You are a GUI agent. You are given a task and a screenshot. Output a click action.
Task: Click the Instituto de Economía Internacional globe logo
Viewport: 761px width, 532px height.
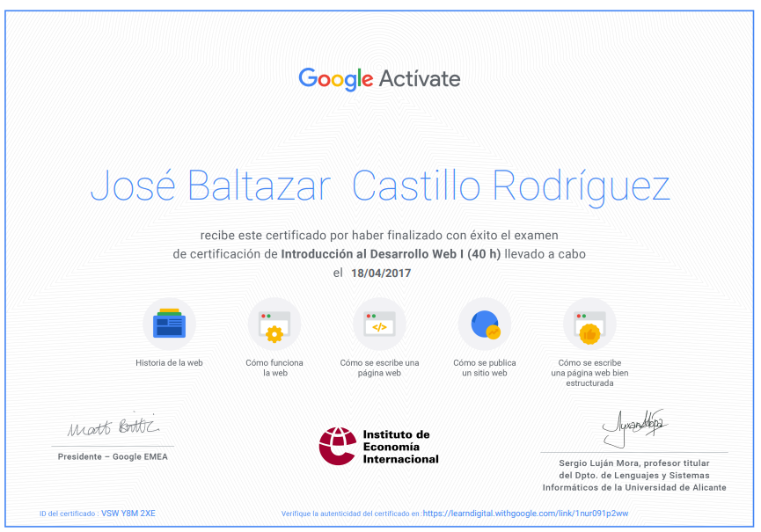[x=337, y=446]
